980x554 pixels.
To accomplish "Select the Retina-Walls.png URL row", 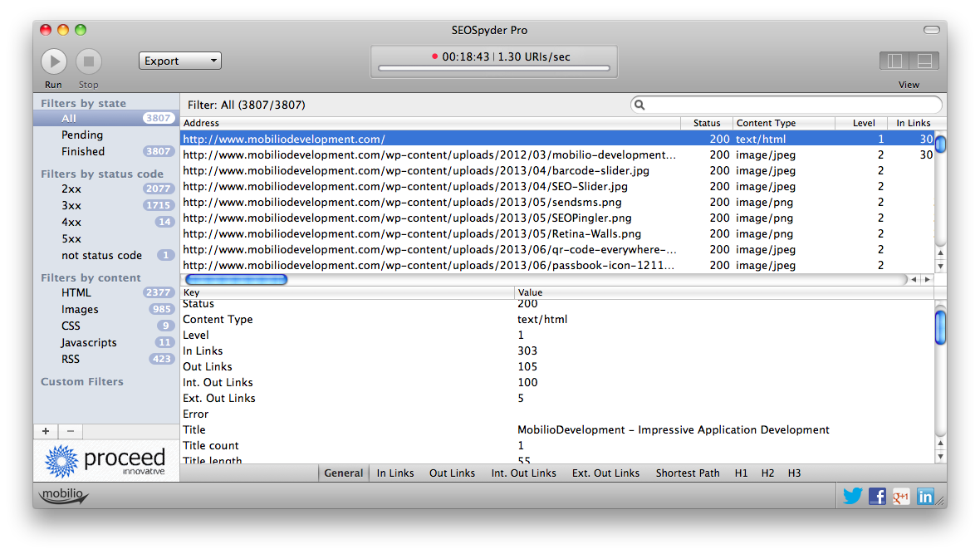I will click(x=557, y=234).
